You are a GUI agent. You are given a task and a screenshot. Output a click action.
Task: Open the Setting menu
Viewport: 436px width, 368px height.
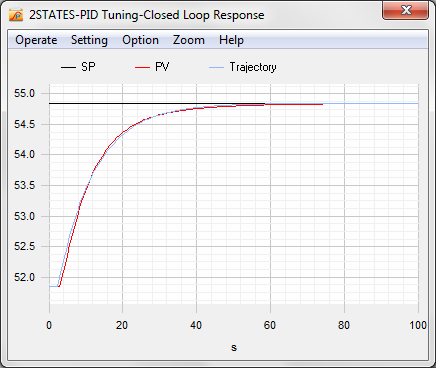tap(89, 40)
